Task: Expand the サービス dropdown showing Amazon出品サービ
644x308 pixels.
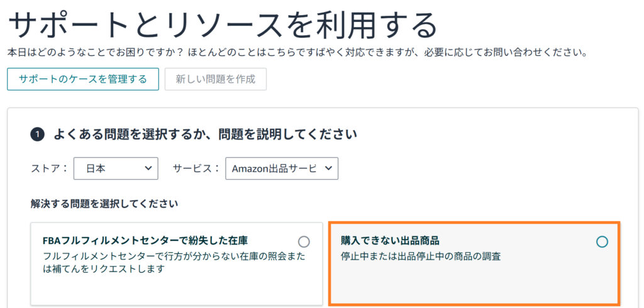Action: pos(282,168)
